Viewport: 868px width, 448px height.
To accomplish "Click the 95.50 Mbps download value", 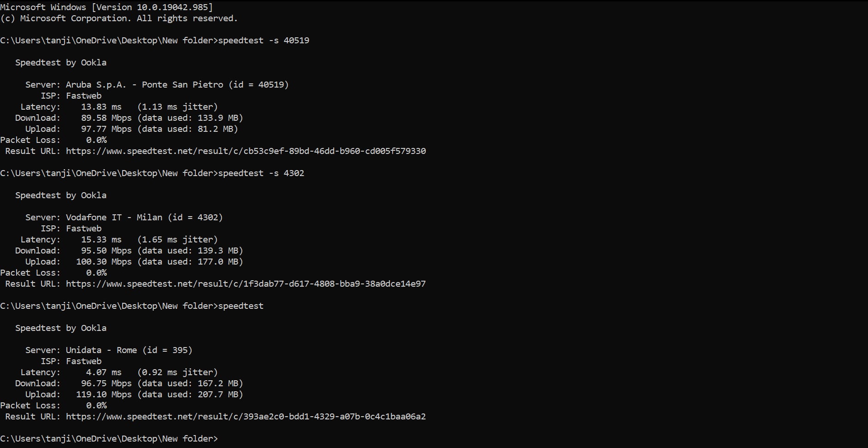I will click(x=106, y=251).
